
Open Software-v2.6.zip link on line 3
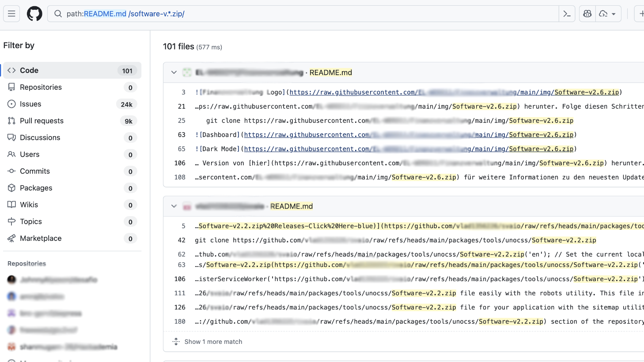pyautogui.click(x=586, y=92)
